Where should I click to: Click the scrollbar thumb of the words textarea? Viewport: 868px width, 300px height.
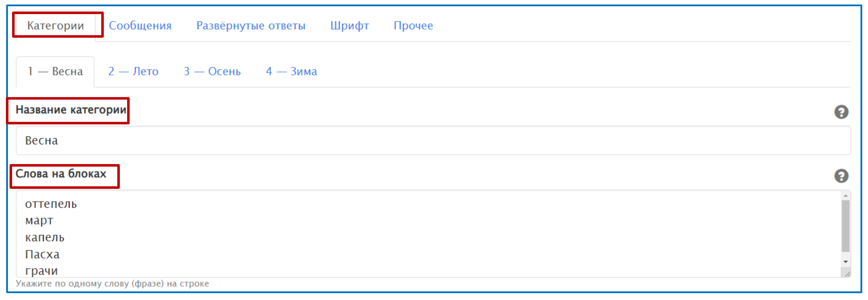tap(845, 226)
